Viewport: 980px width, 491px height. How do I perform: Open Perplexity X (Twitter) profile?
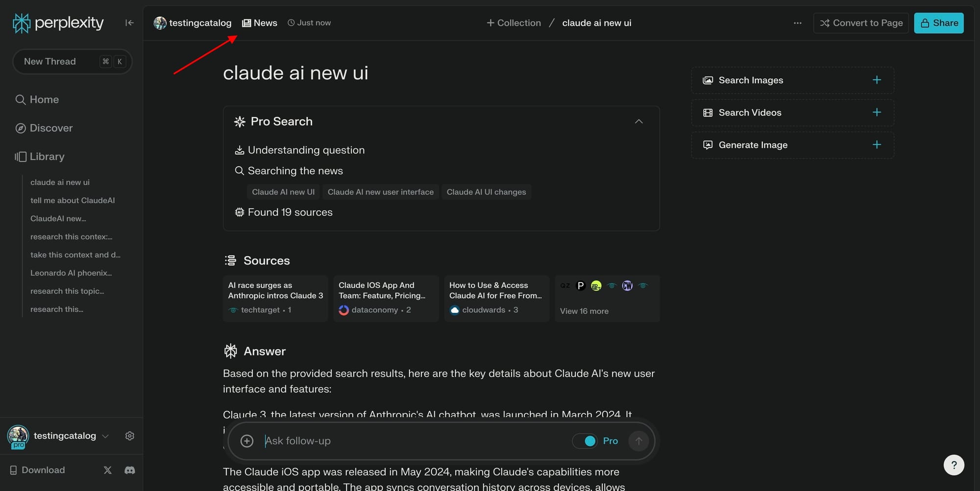pyautogui.click(x=108, y=470)
